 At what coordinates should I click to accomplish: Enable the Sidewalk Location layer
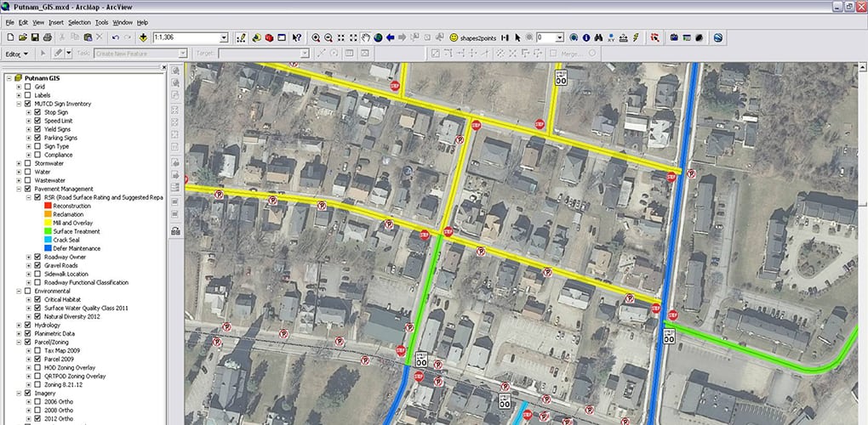tap(37, 274)
